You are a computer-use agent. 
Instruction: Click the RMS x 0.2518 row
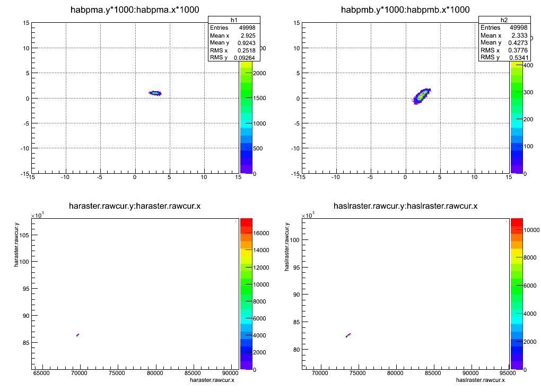click(x=234, y=50)
